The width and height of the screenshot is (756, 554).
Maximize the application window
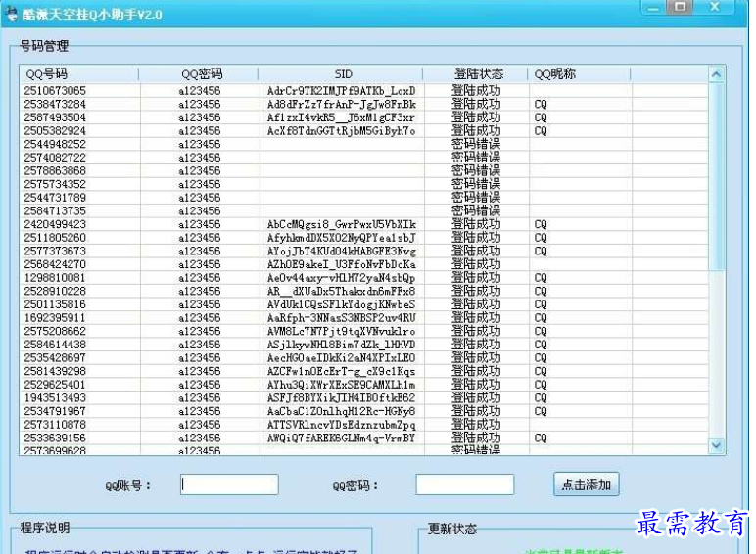point(680,7)
